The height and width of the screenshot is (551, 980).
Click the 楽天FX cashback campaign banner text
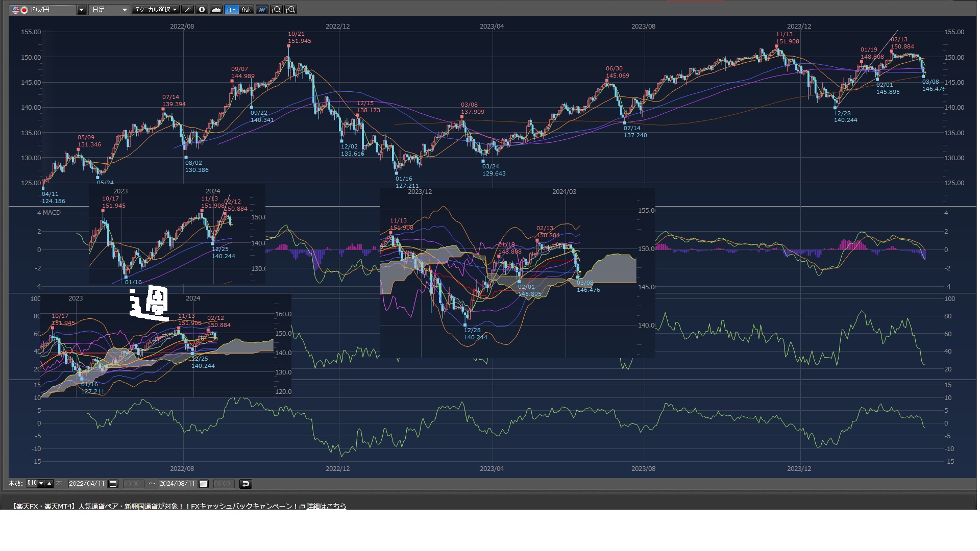(153, 506)
